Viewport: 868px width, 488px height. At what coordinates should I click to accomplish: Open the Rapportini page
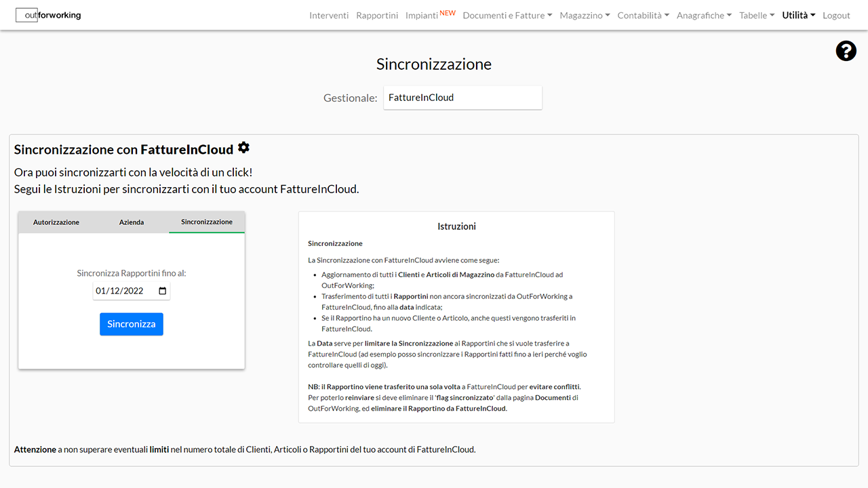coord(377,15)
